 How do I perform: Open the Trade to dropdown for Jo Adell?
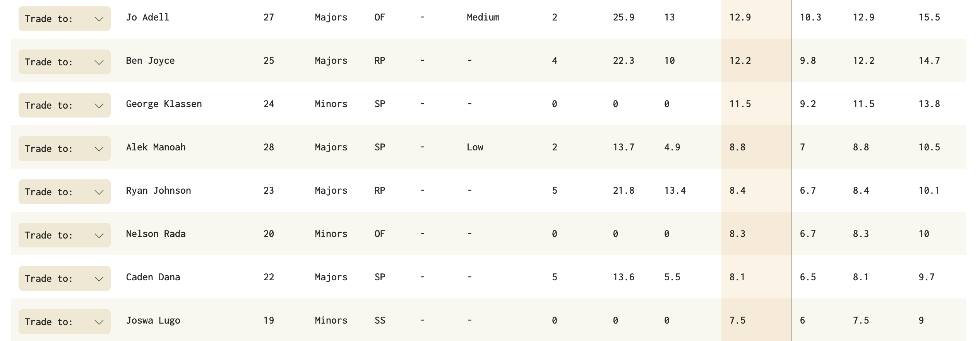coord(64,19)
